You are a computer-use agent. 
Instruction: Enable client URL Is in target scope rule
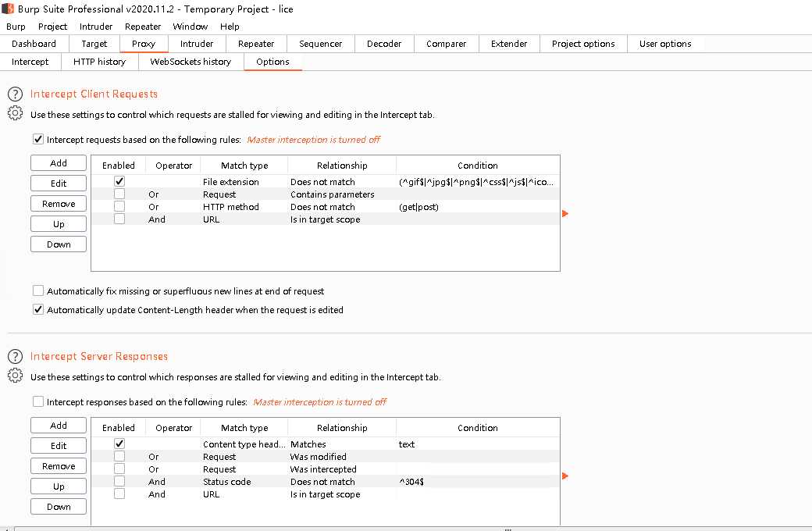point(119,219)
